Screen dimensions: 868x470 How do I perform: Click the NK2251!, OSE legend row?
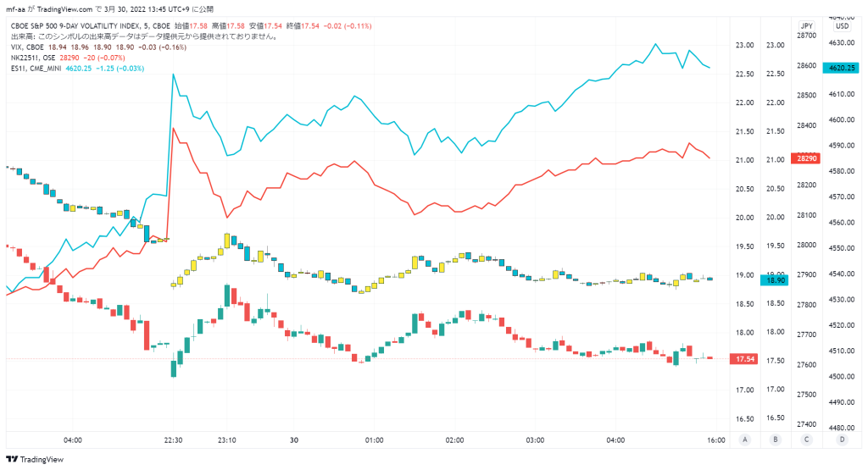pyautogui.click(x=68, y=58)
